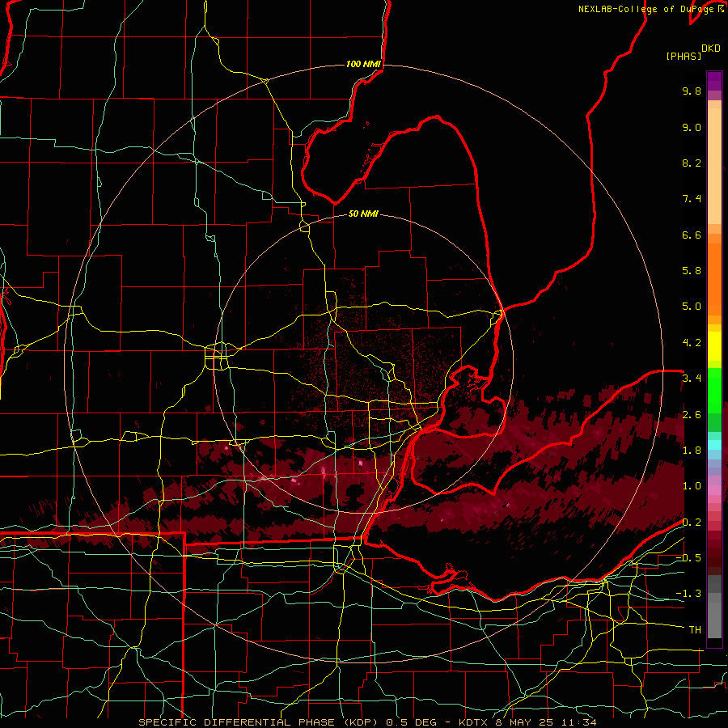Click the 5.8 value on the color scale
This screenshot has height=728, width=728.
[x=692, y=271]
